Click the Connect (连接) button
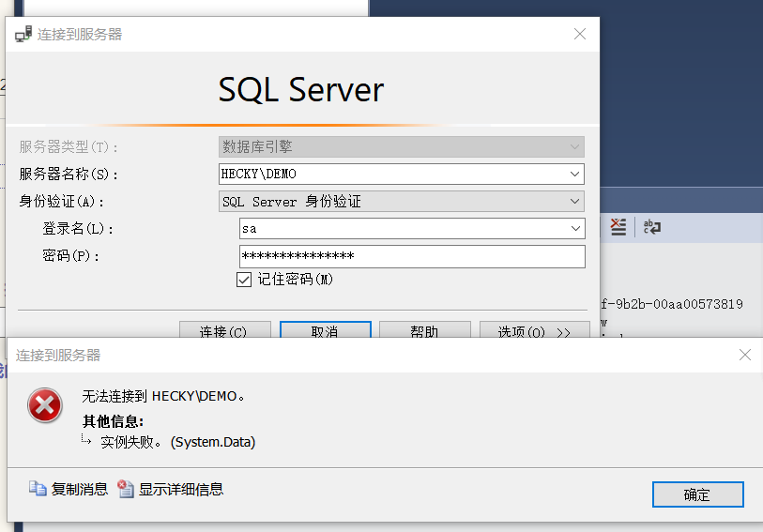 point(225,330)
